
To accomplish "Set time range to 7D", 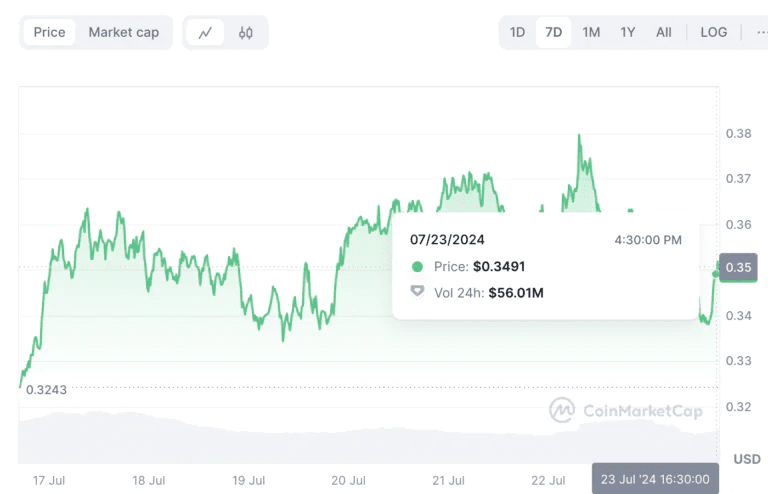I will [x=553, y=32].
